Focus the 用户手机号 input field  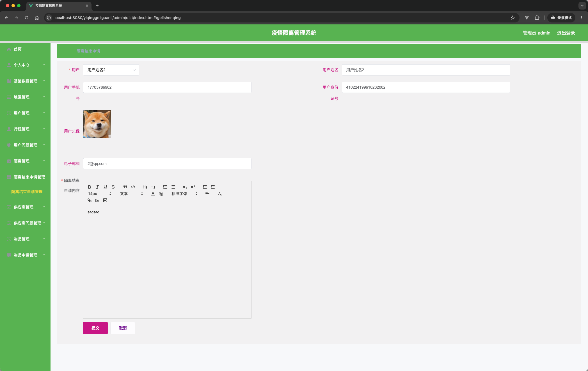(167, 87)
